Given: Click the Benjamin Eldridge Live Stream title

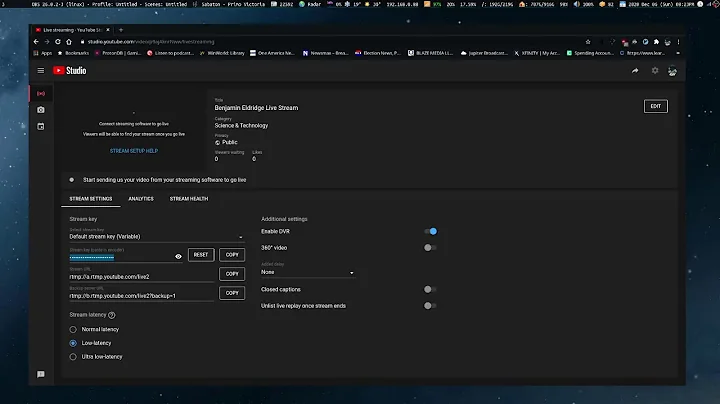Looking at the screenshot, I should (256, 108).
